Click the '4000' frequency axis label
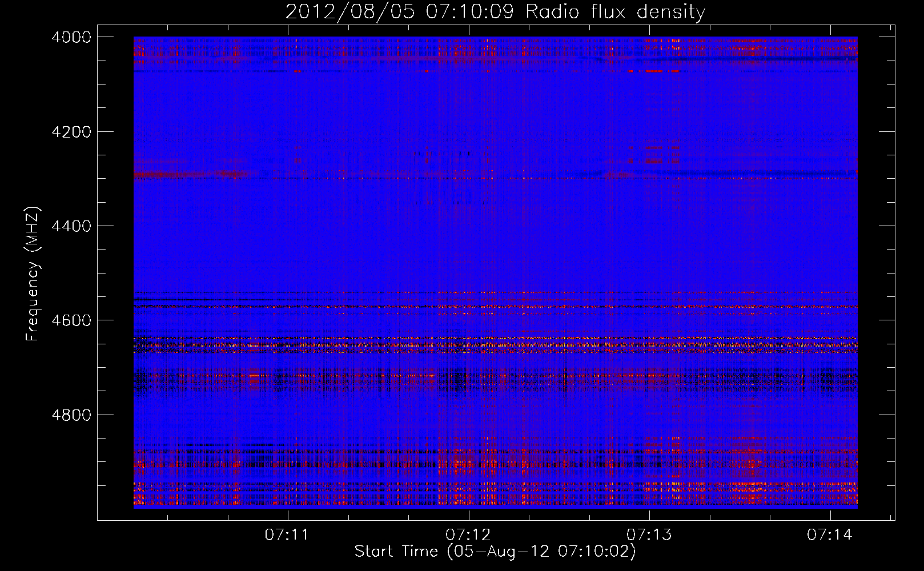The height and width of the screenshot is (571, 924). [x=71, y=38]
